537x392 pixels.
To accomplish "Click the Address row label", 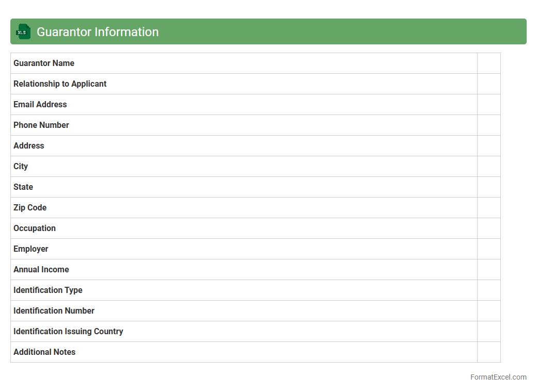I will 29,146.
